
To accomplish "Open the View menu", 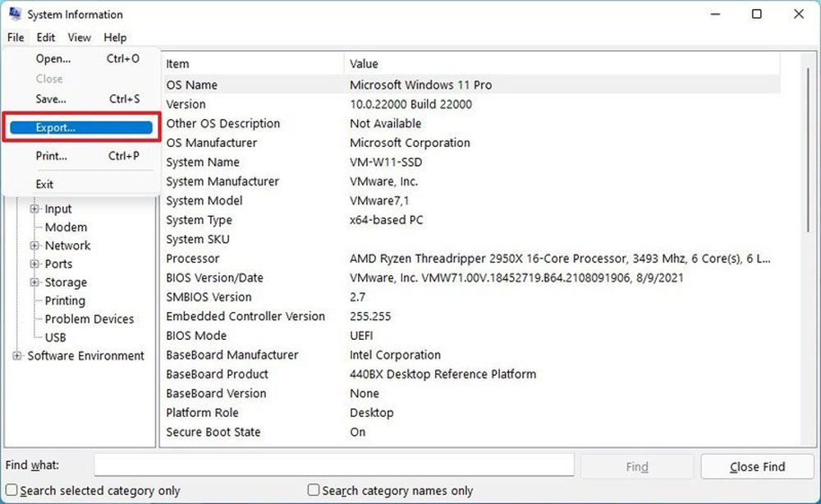I will coord(79,37).
